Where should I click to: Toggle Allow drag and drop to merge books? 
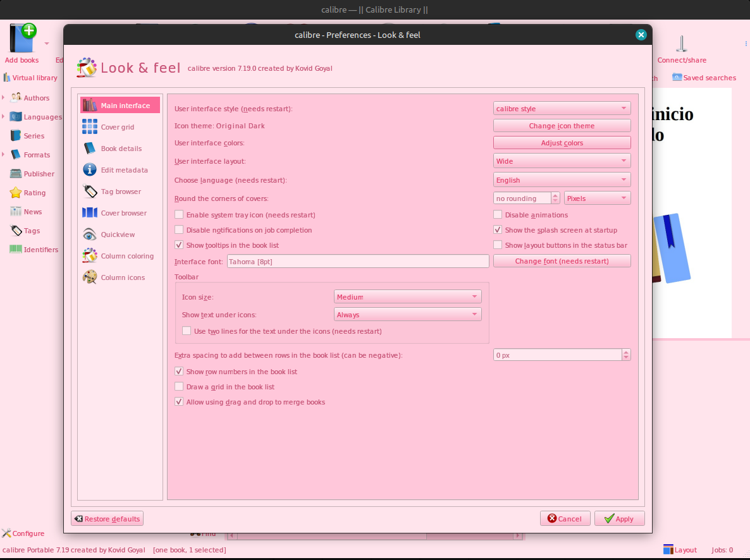point(179,402)
